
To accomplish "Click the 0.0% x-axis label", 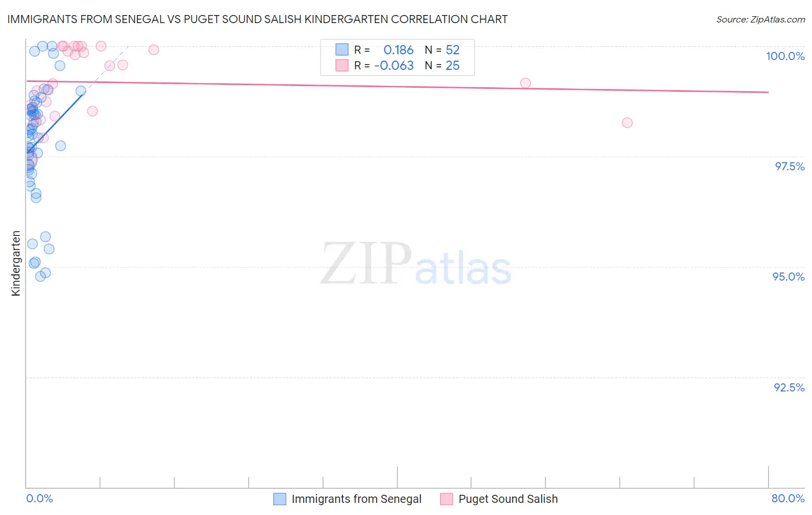I will click(x=40, y=498).
